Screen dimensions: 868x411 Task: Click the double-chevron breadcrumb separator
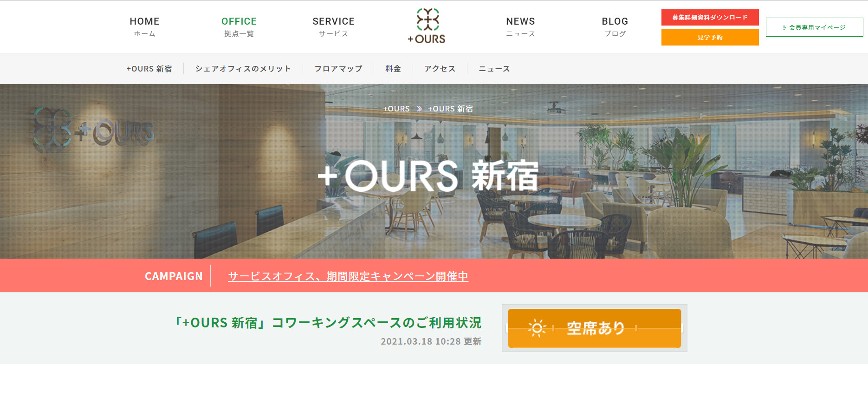(x=419, y=109)
